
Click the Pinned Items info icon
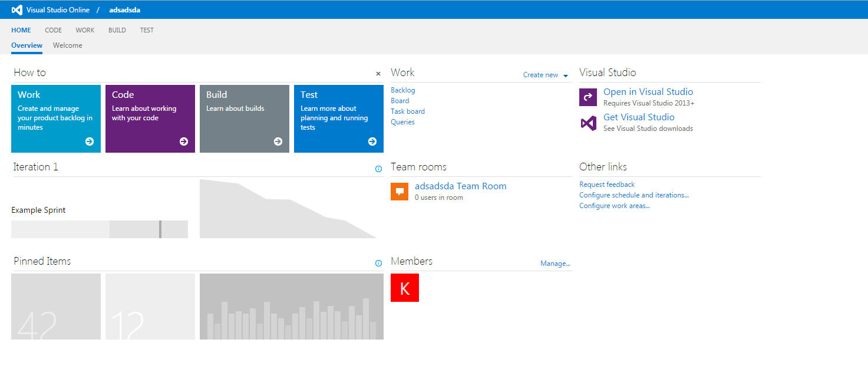[378, 263]
